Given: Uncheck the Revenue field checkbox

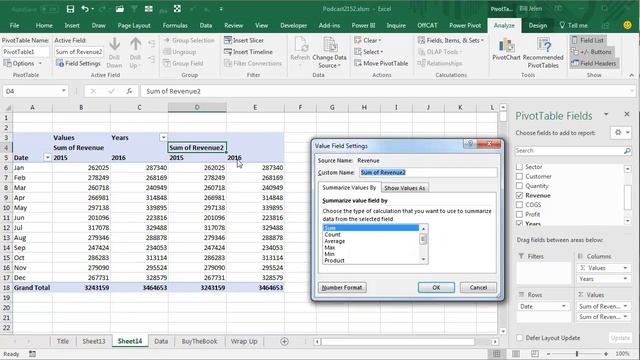Looking at the screenshot, I should pos(519,196).
